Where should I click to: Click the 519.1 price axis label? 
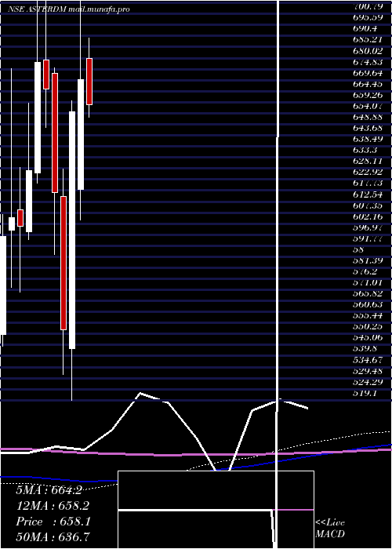(x=366, y=393)
